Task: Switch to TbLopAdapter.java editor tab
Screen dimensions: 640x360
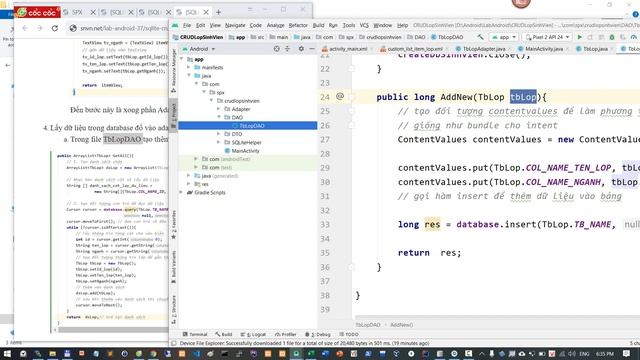Action: tap(484, 49)
